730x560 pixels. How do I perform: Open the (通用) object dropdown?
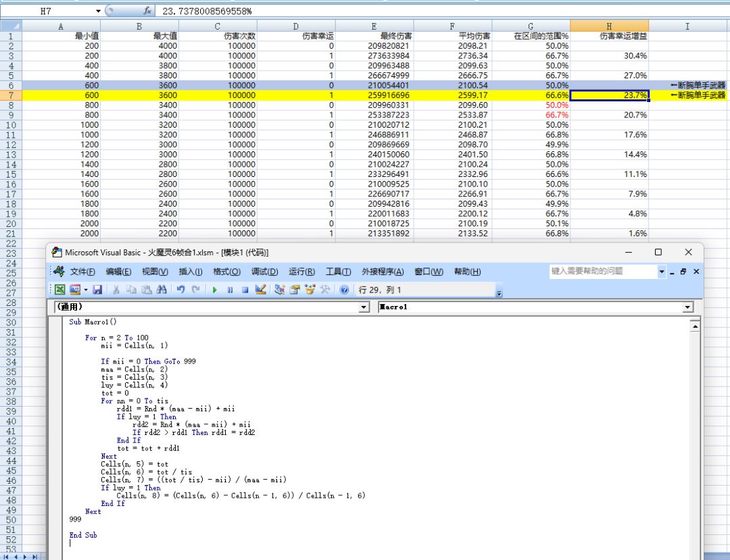364,307
